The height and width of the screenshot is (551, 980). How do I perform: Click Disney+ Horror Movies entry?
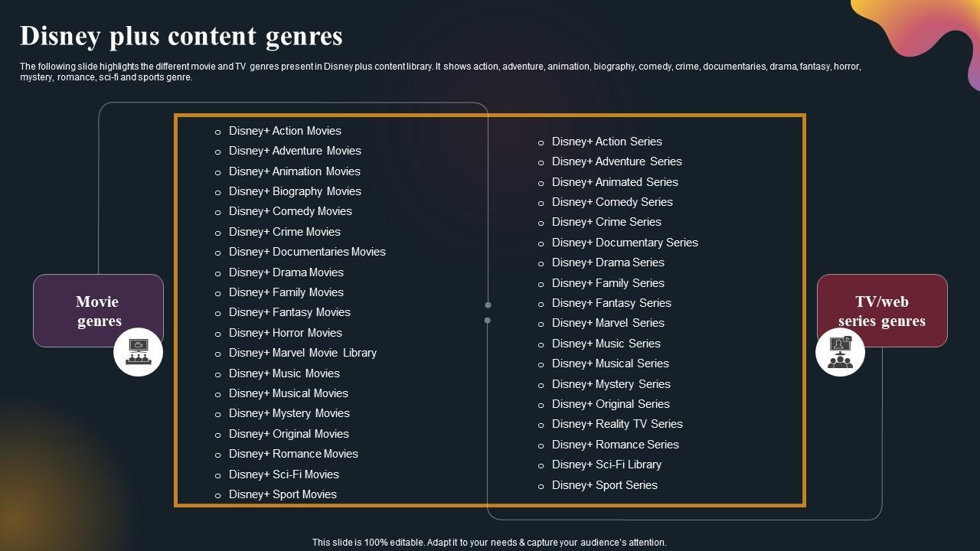point(285,333)
